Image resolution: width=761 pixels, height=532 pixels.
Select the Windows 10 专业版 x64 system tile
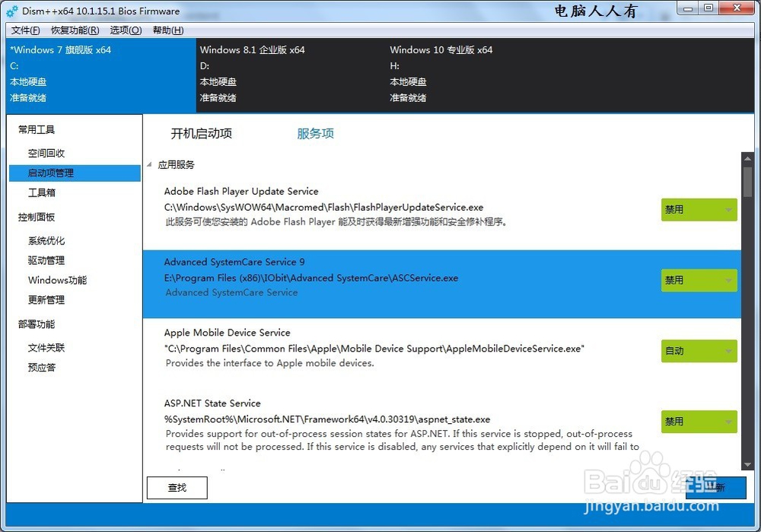480,75
